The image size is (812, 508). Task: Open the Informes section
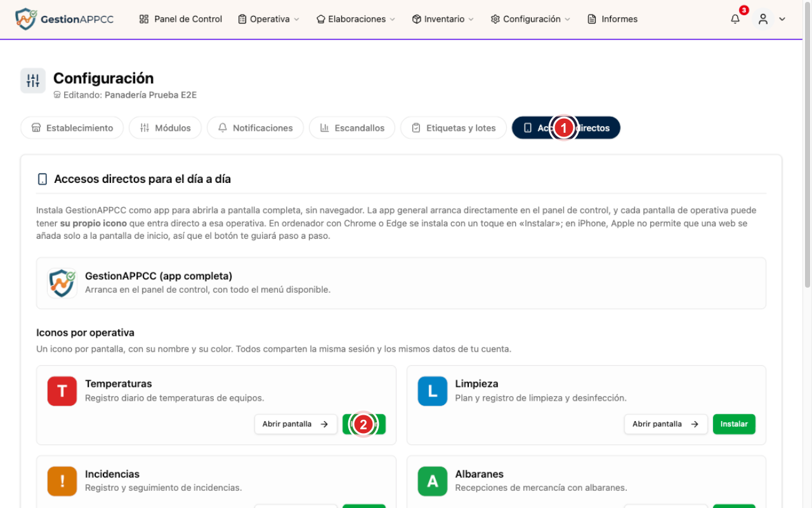[613, 19]
